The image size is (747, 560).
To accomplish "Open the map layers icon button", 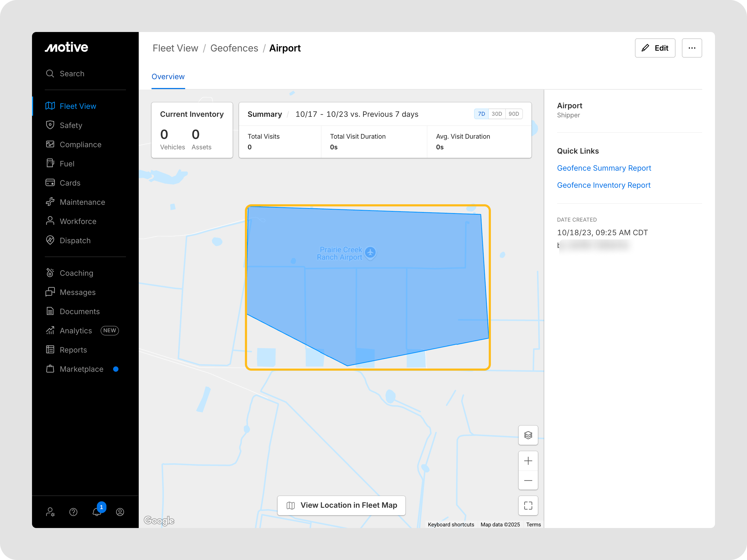I will [x=528, y=435].
